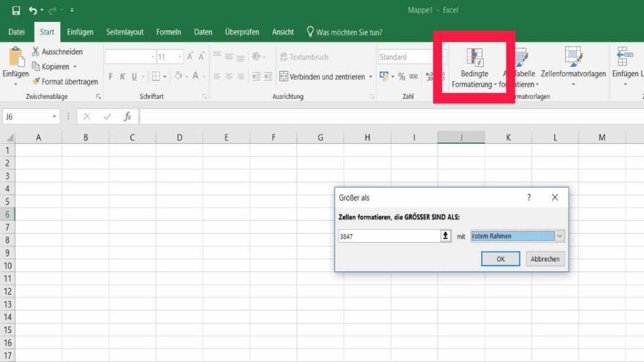Click the fx insert function icon
Viewport: 644px width, 362px height.
point(127,116)
